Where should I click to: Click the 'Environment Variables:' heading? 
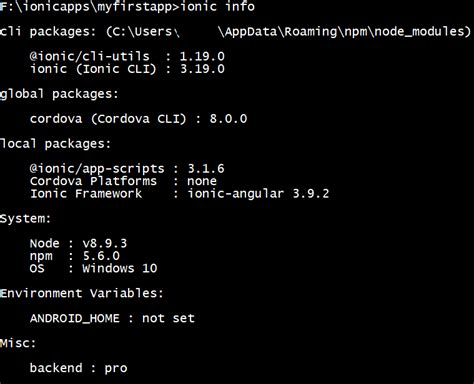coord(82,293)
